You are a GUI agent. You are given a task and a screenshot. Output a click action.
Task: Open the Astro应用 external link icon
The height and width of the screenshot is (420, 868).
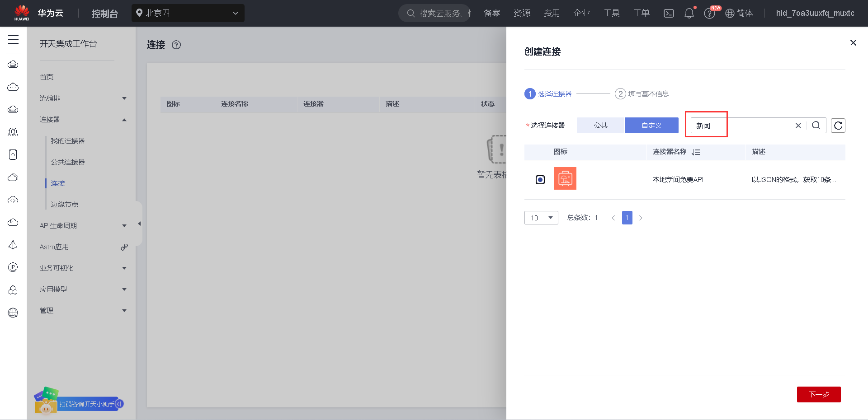pyautogui.click(x=124, y=247)
